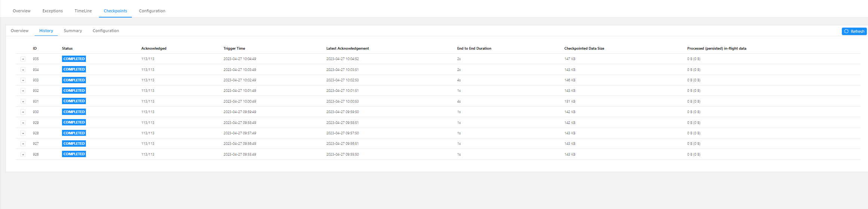Open the TimeLine tab
The image size is (868, 209).
click(x=83, y=11)
